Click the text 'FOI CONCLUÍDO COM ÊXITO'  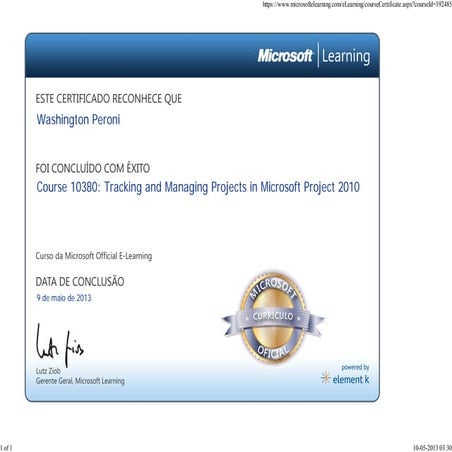[93, 168]
